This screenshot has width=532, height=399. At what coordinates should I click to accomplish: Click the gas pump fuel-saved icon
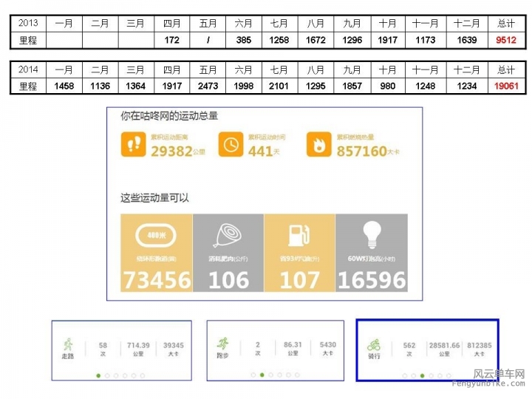tap(299, 236)
